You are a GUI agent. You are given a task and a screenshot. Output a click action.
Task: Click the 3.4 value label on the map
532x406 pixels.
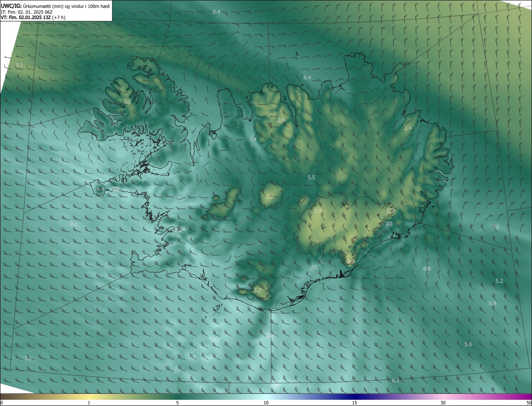[x=408, y=128]
